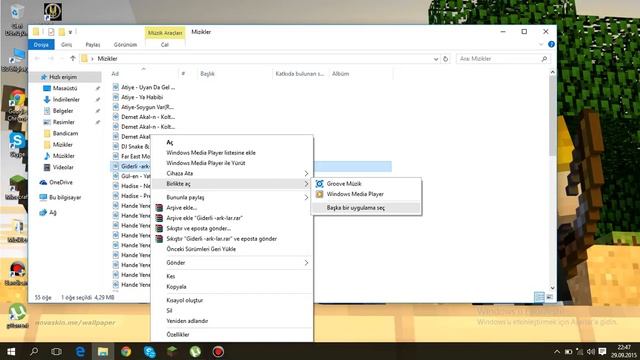640x360 pixels.
Task: Open the Dosya ribbon tab
Action: click(x=41, y=44)
